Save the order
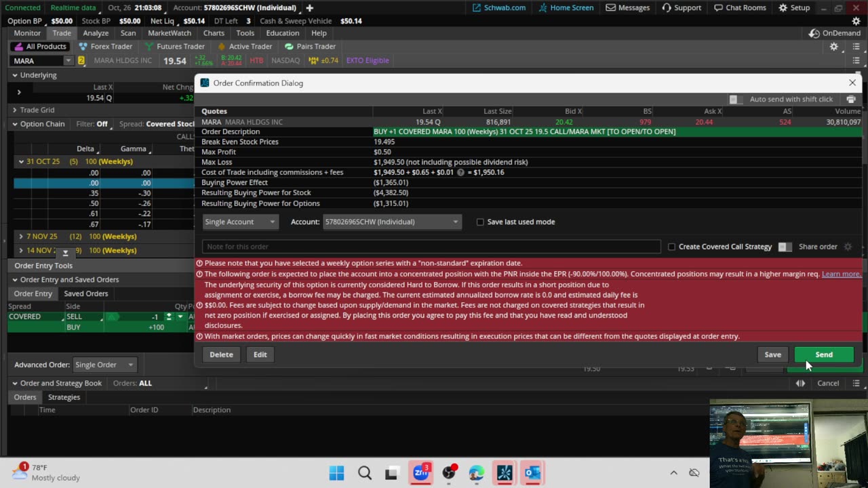 tap(772, 354)
